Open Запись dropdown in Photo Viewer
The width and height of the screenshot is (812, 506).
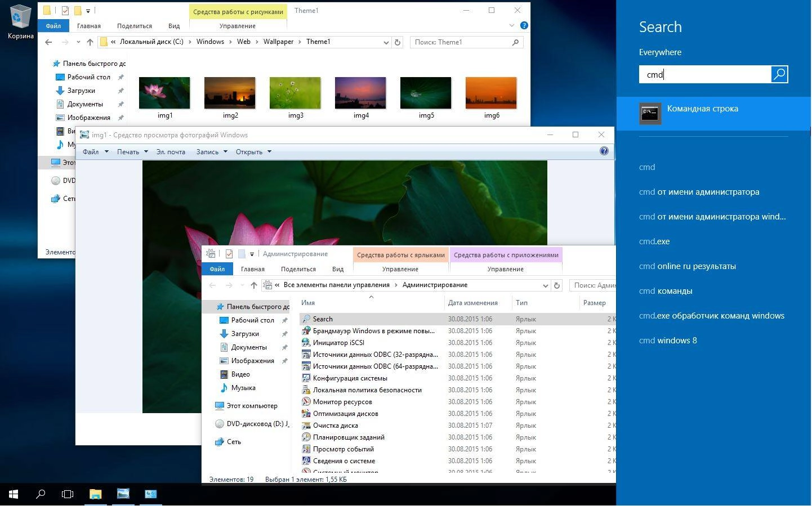tap(212, 151)
